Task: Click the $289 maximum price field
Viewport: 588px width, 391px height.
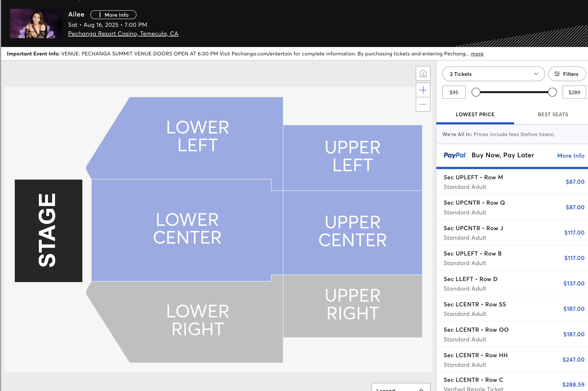Action: tap(574, 92)
